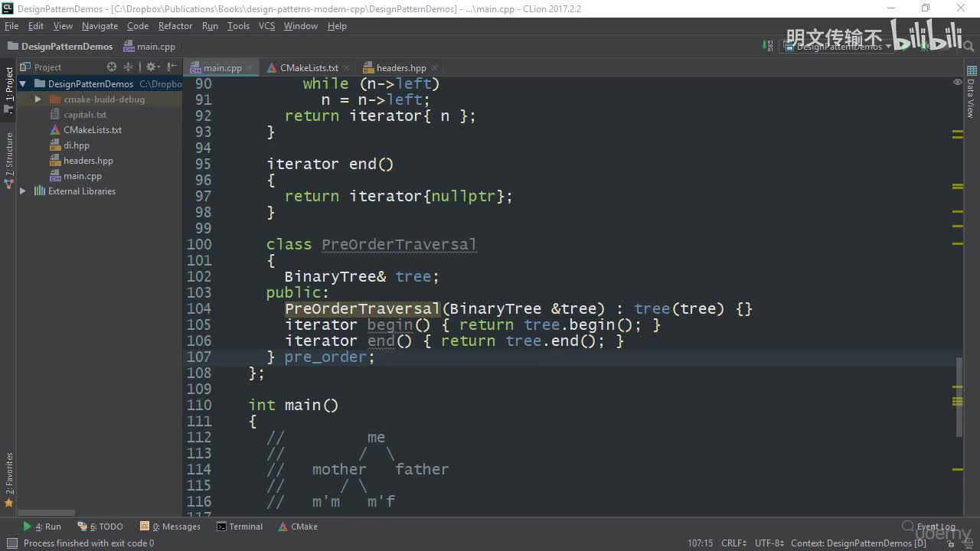Click main.cpp in the navigation breadcrumb
Screen dimensions: 980x551
[x=149, y=47]
